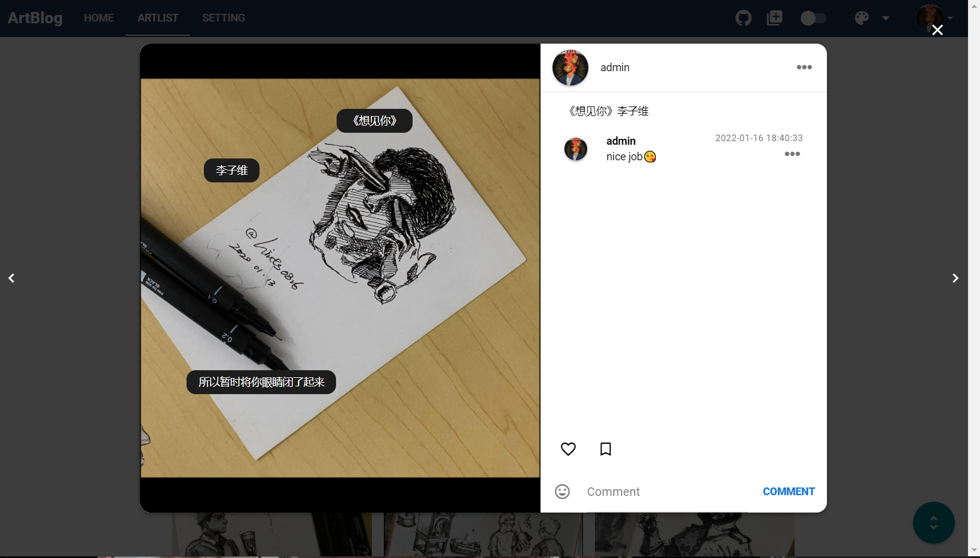The image size is (980, 558).
Task: Click the commenter admin avatar
Action: tap(576, 149)
